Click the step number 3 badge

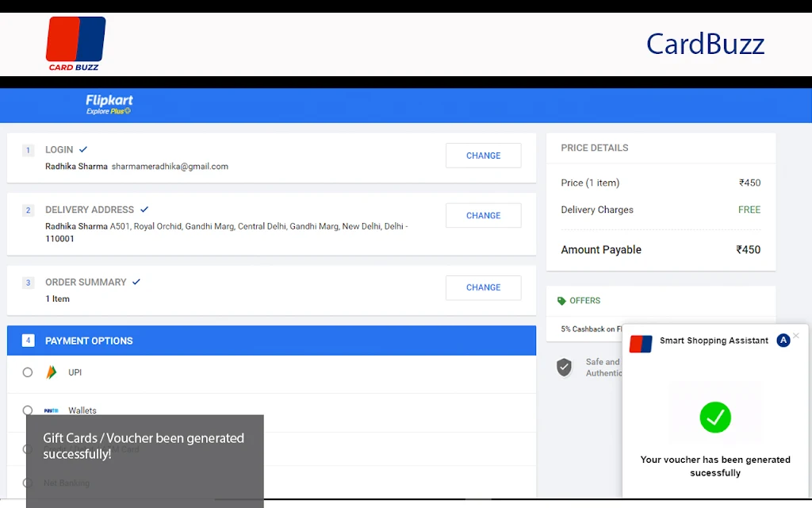[28, 283]
